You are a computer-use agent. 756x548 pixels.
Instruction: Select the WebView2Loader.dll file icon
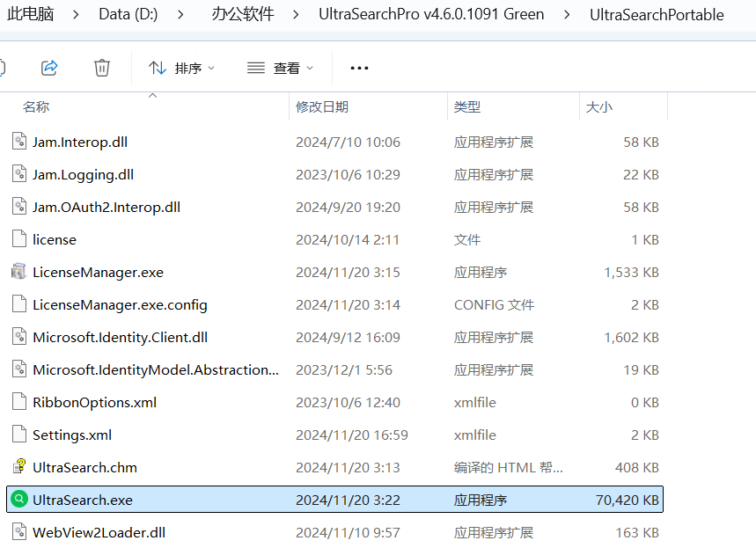pyautogui.click(x=19, y=531)
